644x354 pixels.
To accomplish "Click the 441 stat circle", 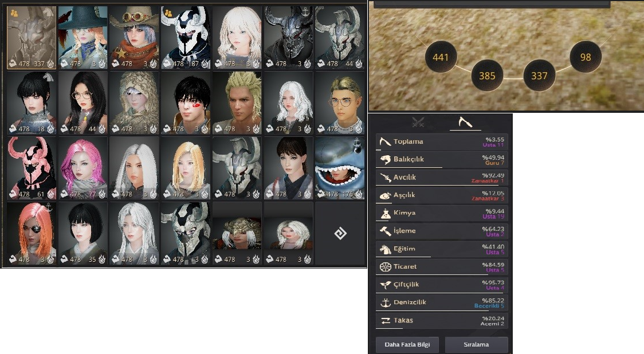I will [440, 57].
